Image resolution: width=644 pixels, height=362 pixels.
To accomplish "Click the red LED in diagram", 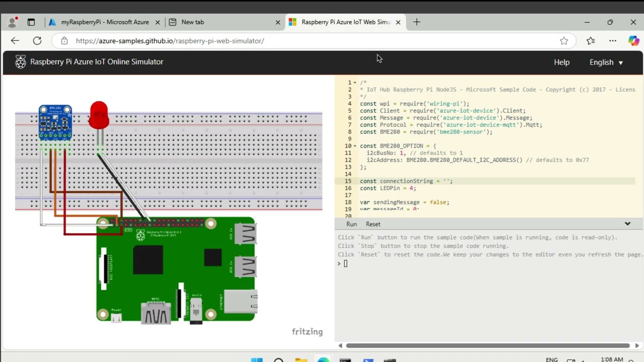I will click(99, 116).
